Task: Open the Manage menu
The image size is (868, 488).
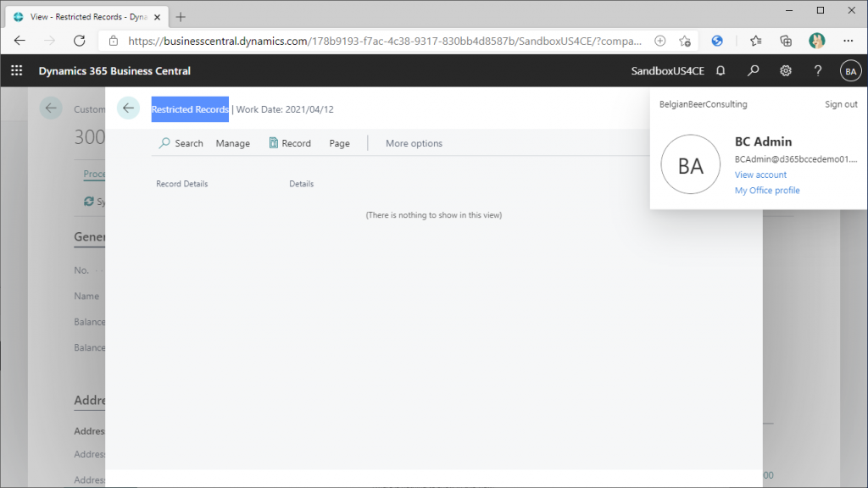Action: coord(232,143)
